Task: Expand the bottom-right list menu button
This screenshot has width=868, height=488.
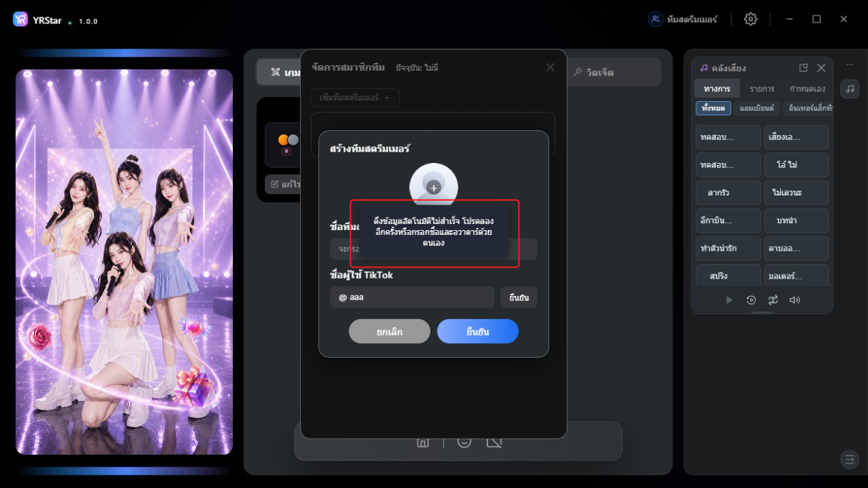Action: coord(849,459)
